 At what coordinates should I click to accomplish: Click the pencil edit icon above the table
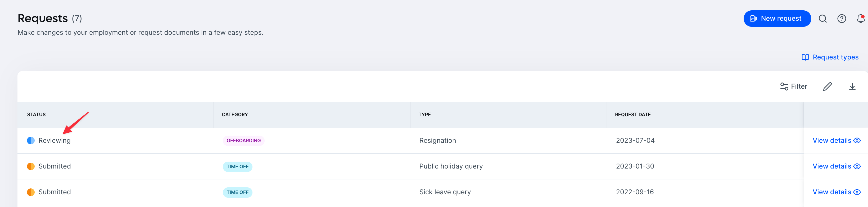828,87
